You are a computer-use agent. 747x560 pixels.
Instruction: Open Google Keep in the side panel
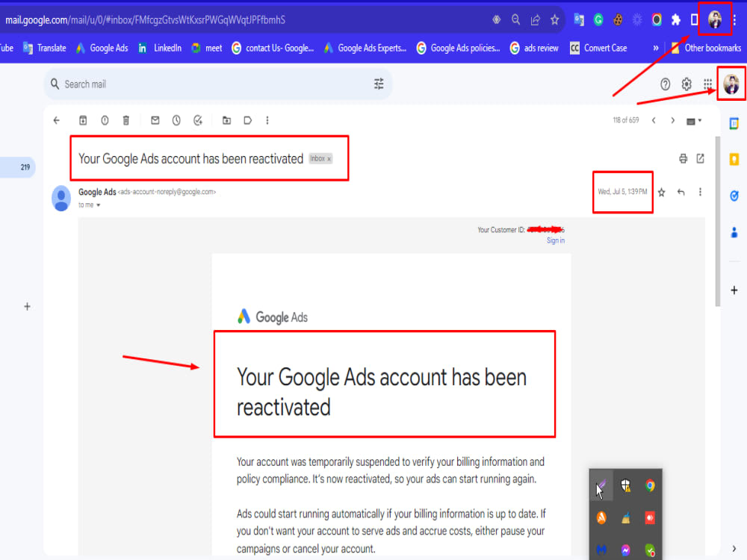734,159
